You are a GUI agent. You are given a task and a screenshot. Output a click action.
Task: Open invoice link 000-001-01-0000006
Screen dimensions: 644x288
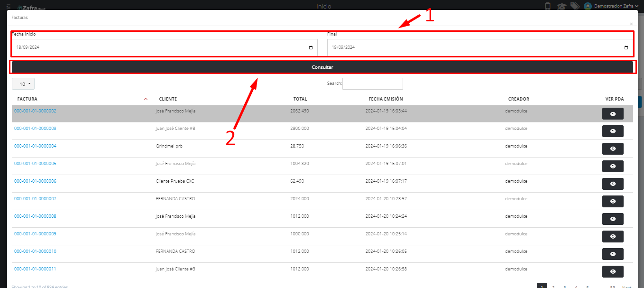(35, 181)
